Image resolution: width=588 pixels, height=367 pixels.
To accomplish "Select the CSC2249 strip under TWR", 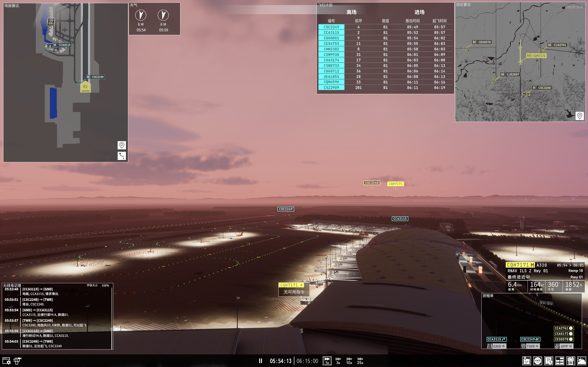I will (x=530, y=339).
